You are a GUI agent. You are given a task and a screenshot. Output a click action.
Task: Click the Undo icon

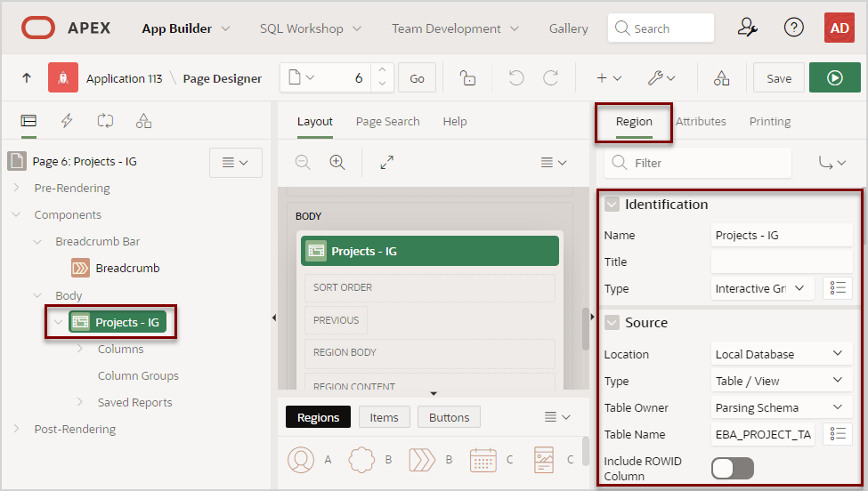point(516,78)
